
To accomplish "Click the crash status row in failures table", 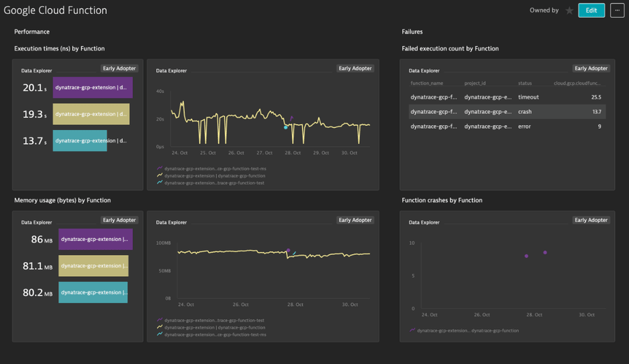I will (507, 112).
